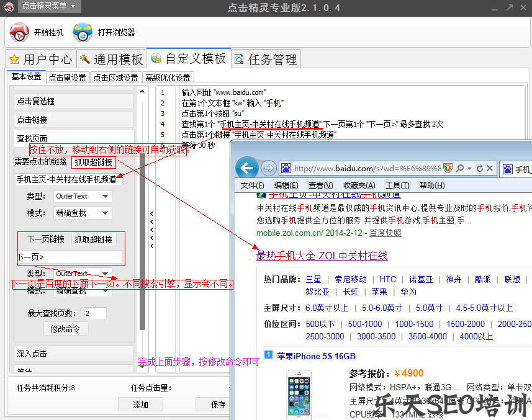Open the OuterText 类型 dropdown
This screenshot has height=420, width=532.
coord(83,196)
